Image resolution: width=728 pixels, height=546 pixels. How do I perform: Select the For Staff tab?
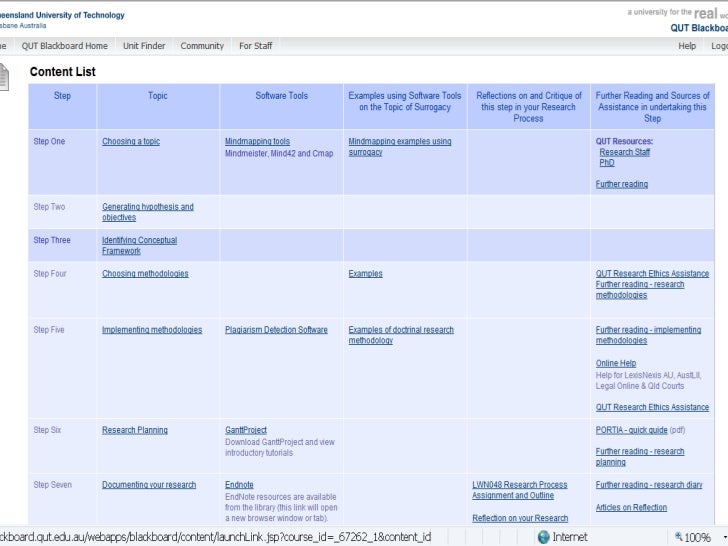tap(255, 46)
